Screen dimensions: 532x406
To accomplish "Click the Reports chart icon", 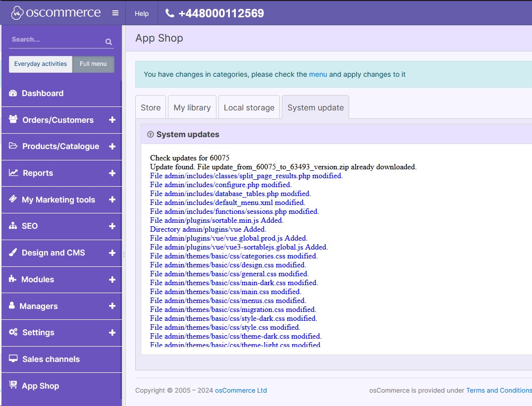I will (13, 173).
